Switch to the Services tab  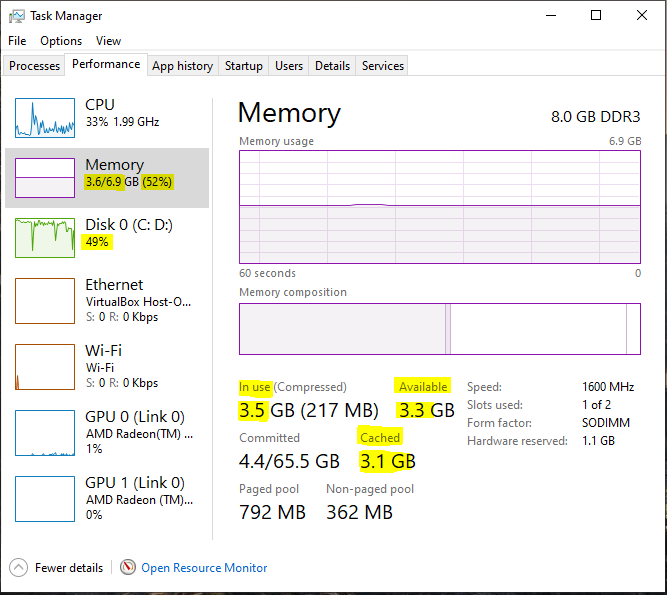pyautogui.click(x=382, y=66)
